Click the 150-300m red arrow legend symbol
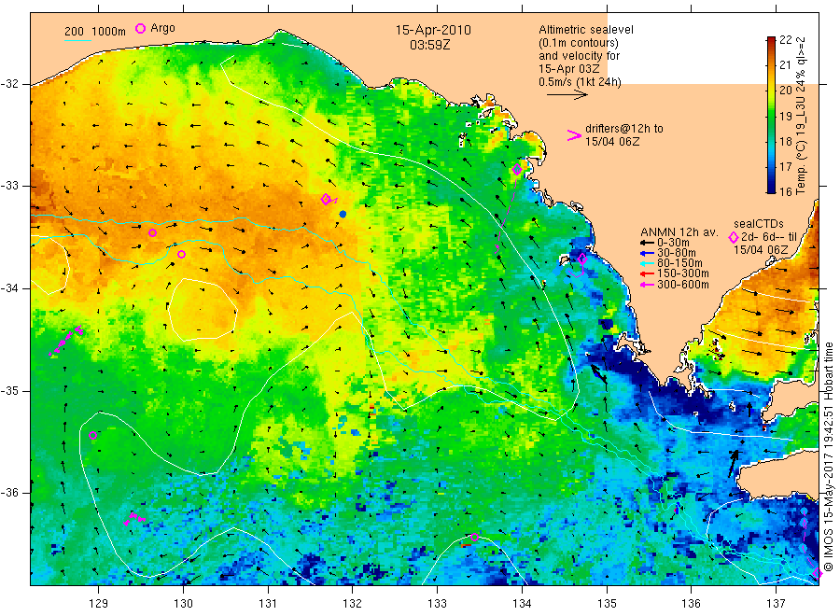Screen dimensions: 840x616 coord(648,273)
